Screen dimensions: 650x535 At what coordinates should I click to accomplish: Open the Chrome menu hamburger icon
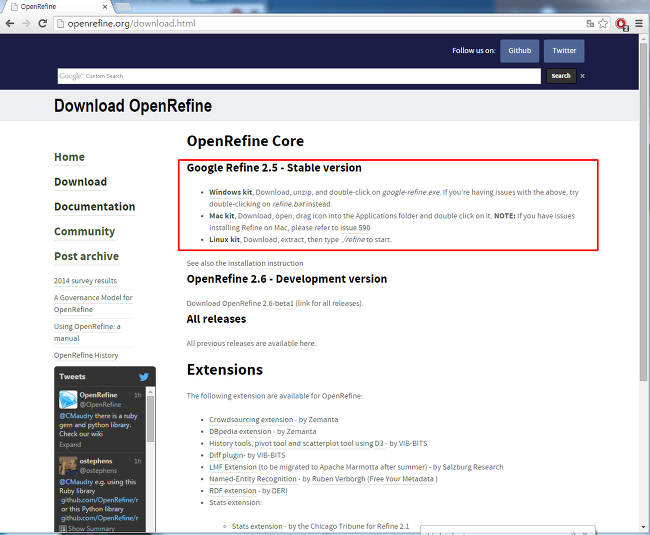[x=639, y=24]
